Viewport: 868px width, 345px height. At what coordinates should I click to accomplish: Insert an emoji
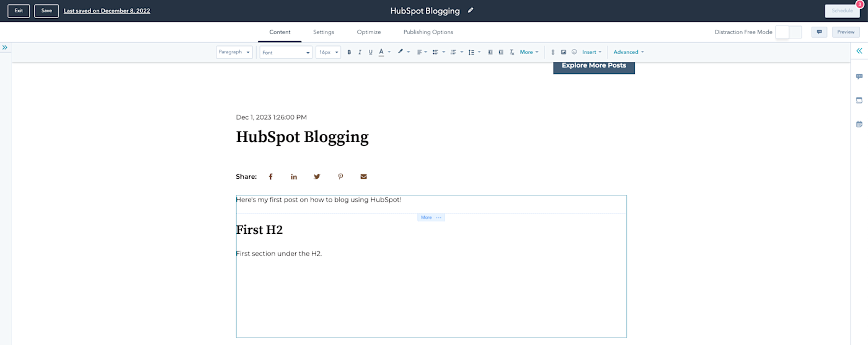point(574,52)
